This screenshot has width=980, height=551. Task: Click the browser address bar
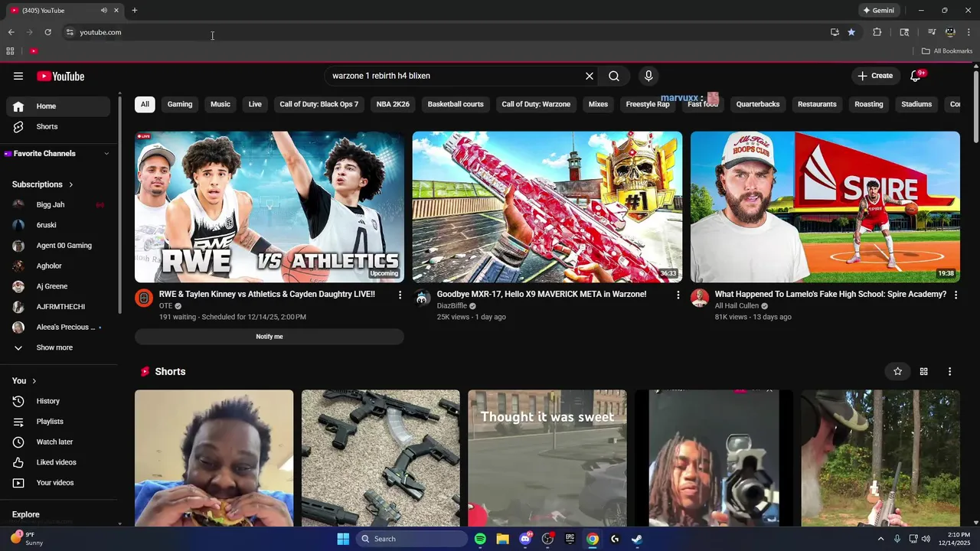[450, 32]
